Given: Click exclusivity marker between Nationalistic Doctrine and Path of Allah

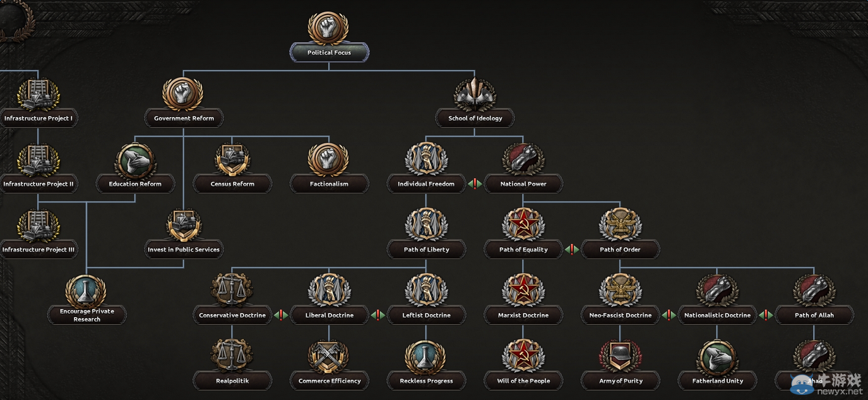Looking at the screenshot, I should point(766,315).
